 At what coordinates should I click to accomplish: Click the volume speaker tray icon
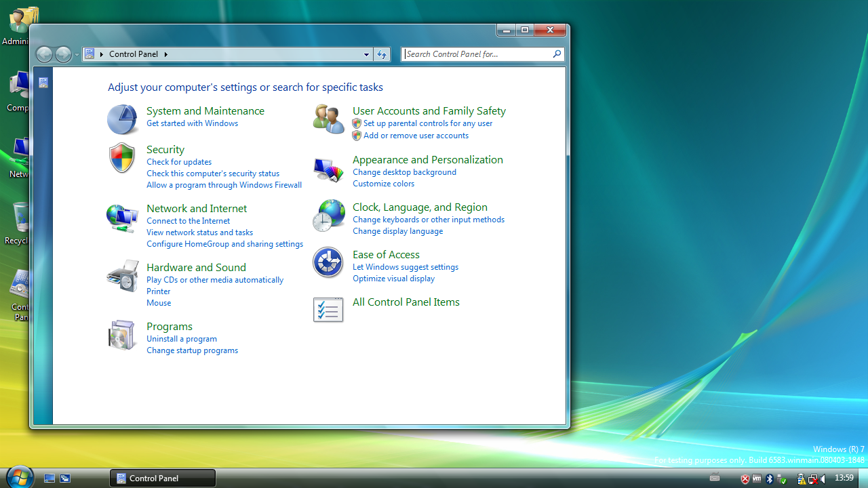coord(823,479)
